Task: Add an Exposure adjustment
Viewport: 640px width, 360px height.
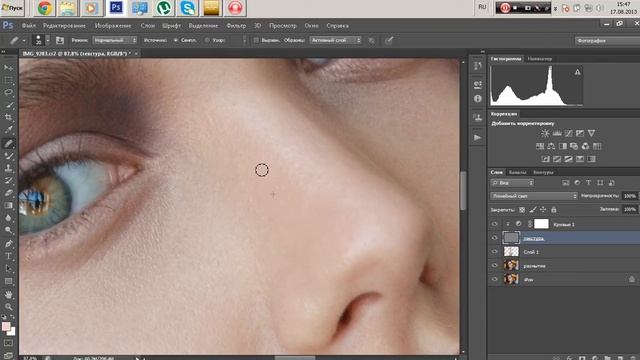Action: pyautogui.click(x=580, y=133)
